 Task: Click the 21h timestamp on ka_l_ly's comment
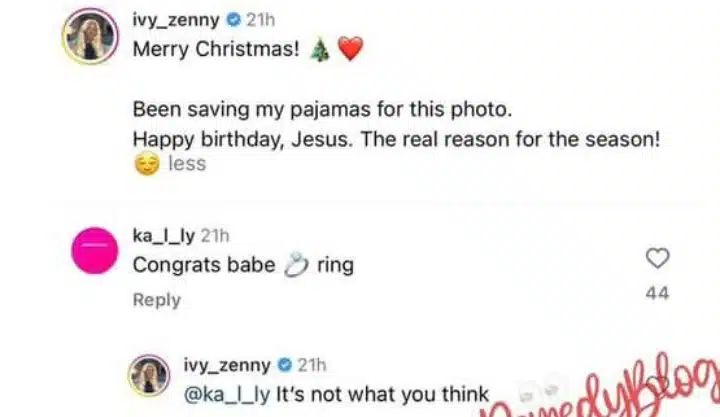(215, 236)
